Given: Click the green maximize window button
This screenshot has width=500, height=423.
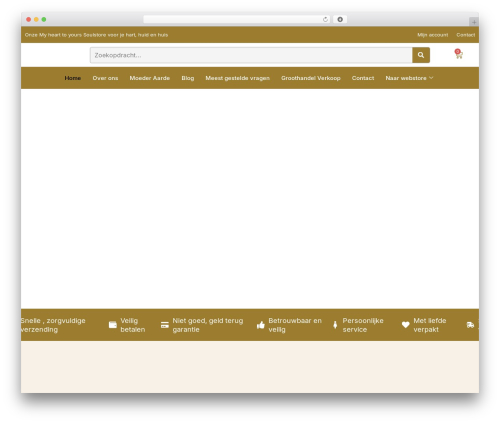Looking at the screenshot, I should [44, 20].
